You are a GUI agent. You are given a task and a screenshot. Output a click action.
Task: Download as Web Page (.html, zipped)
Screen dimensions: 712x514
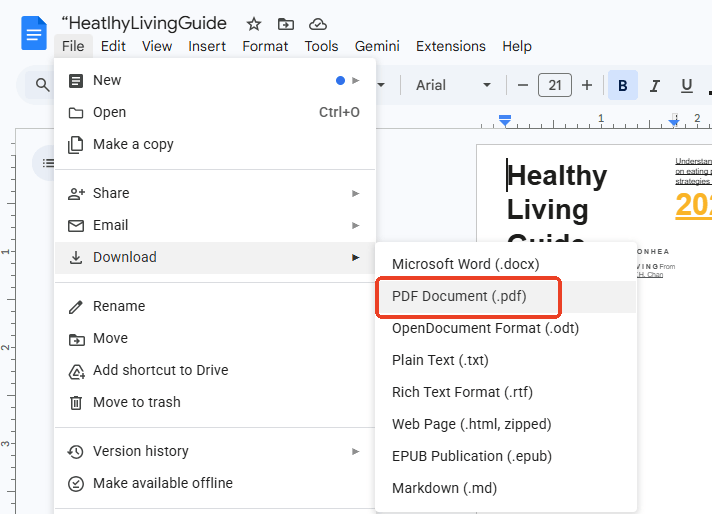(506, 424)
